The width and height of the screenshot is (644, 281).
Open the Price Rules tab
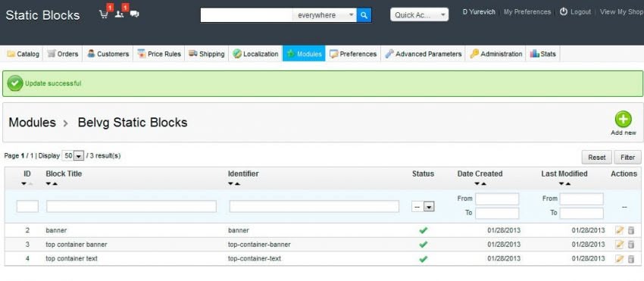tap(159, 54)
